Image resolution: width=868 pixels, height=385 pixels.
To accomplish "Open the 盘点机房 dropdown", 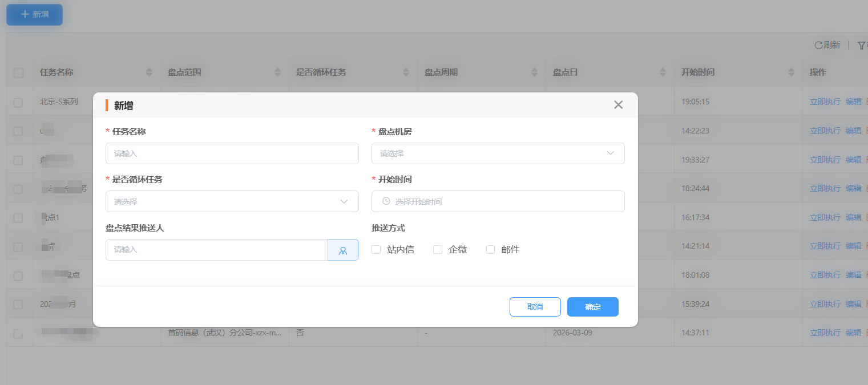I will (498, 153).
